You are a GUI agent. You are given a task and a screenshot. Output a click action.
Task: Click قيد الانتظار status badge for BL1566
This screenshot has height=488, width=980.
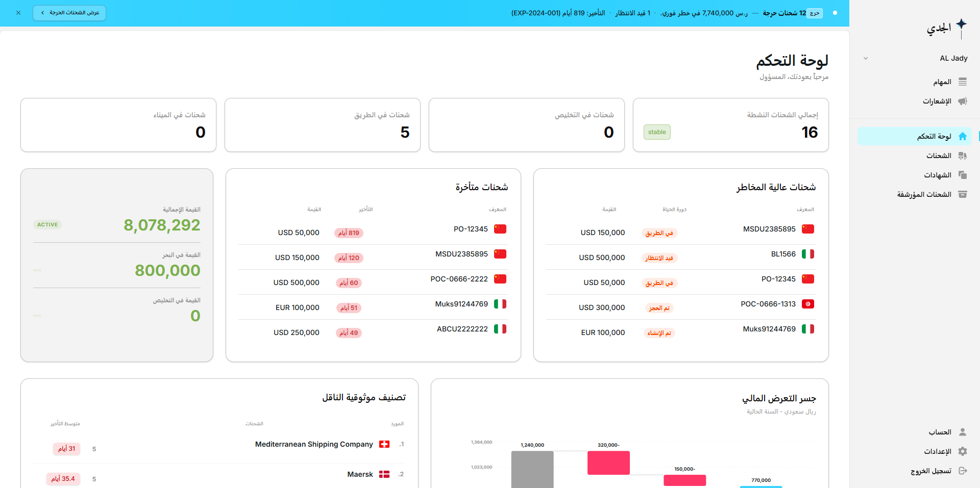659,258
